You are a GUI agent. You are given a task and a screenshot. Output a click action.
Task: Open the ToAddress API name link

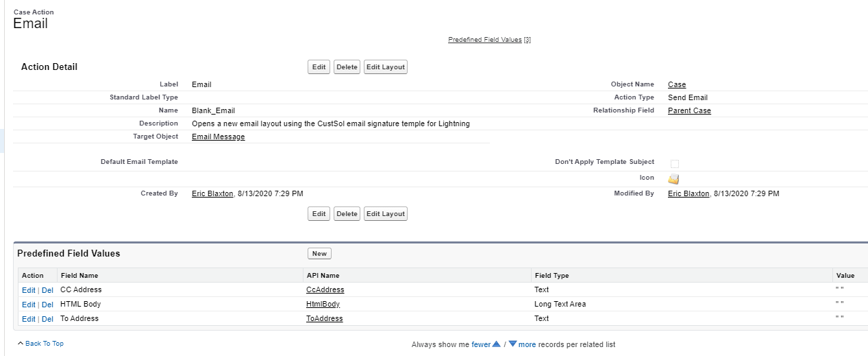click(x=325, y=319)
